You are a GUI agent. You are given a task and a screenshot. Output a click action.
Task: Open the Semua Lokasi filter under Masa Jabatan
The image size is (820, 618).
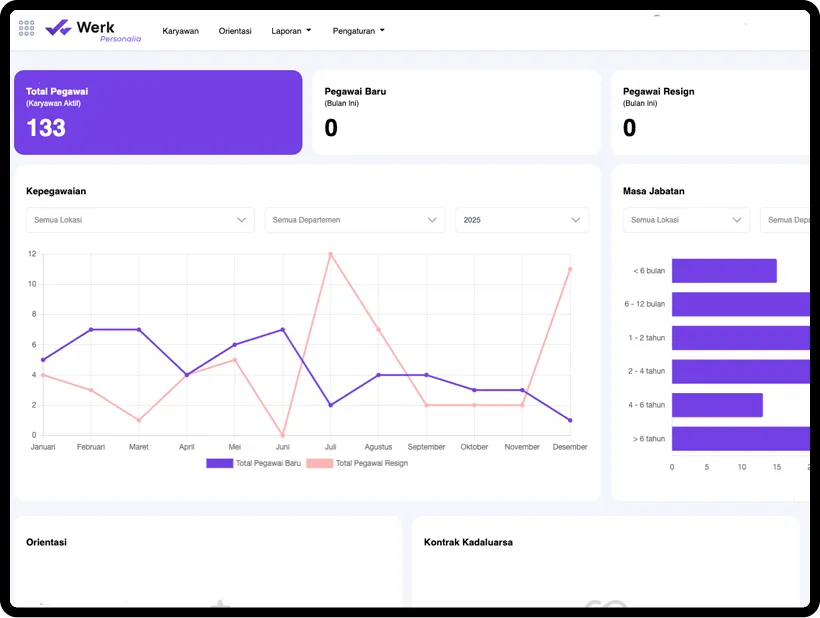(x=685, y=219)
